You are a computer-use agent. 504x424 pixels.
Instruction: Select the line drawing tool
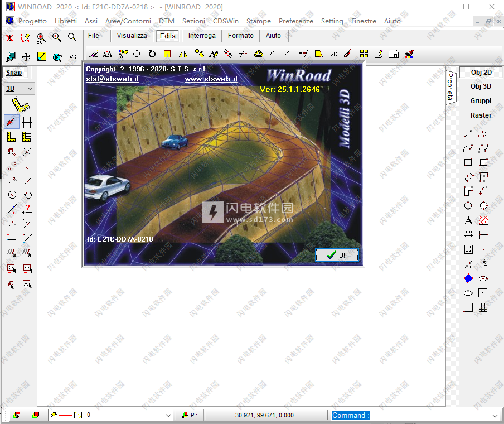click(x=468, y=133)
